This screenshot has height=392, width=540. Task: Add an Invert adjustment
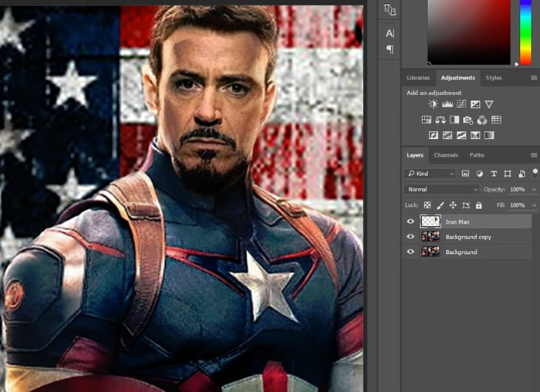click(x=434, y=135)
